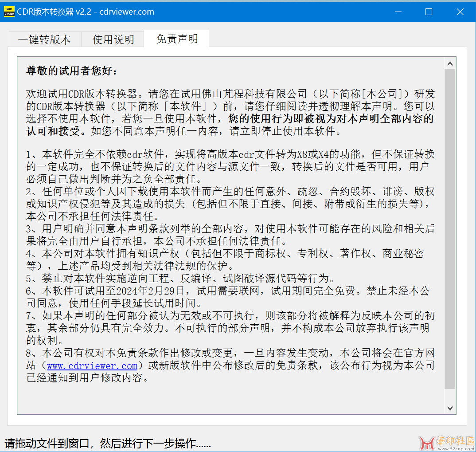This screenshot has height=452, width=476.
Task: Click the vertical scrollbar thumb
Action: point(450,228)
